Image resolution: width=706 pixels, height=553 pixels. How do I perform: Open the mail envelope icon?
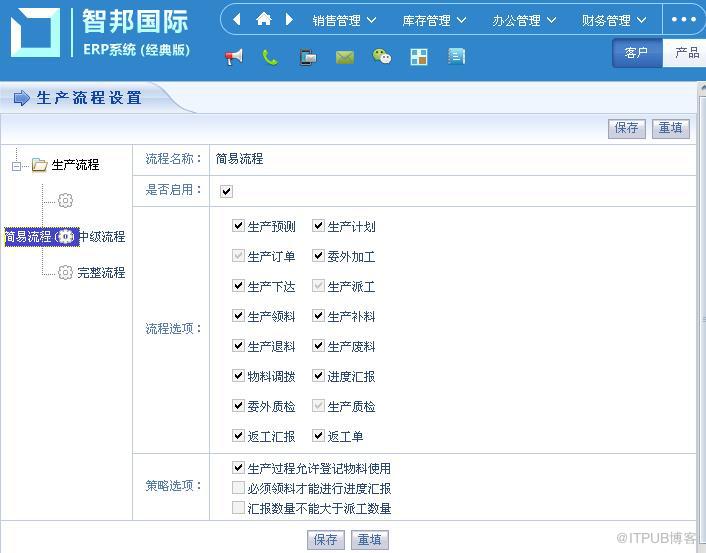coord(344,58)
